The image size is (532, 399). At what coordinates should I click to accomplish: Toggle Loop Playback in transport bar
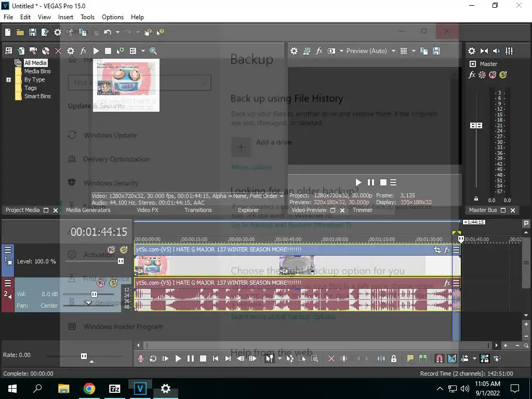pyautogui.click(x=153, y=358)
